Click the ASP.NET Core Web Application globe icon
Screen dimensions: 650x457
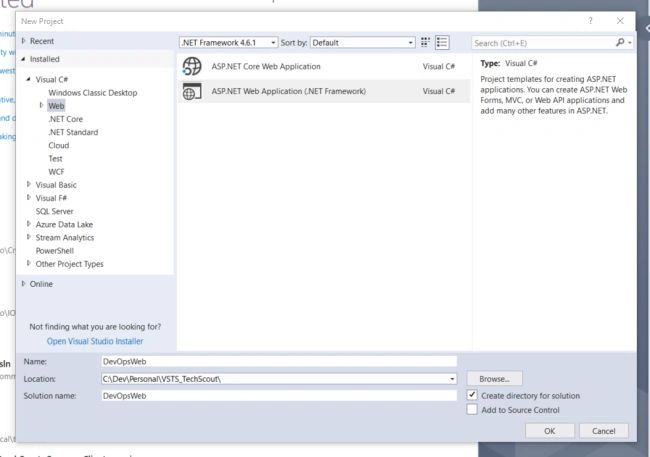coord(192,66)
